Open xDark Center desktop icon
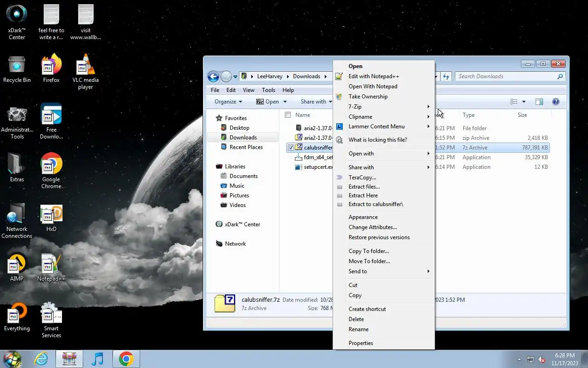588x368 pixels. point(17,22)
